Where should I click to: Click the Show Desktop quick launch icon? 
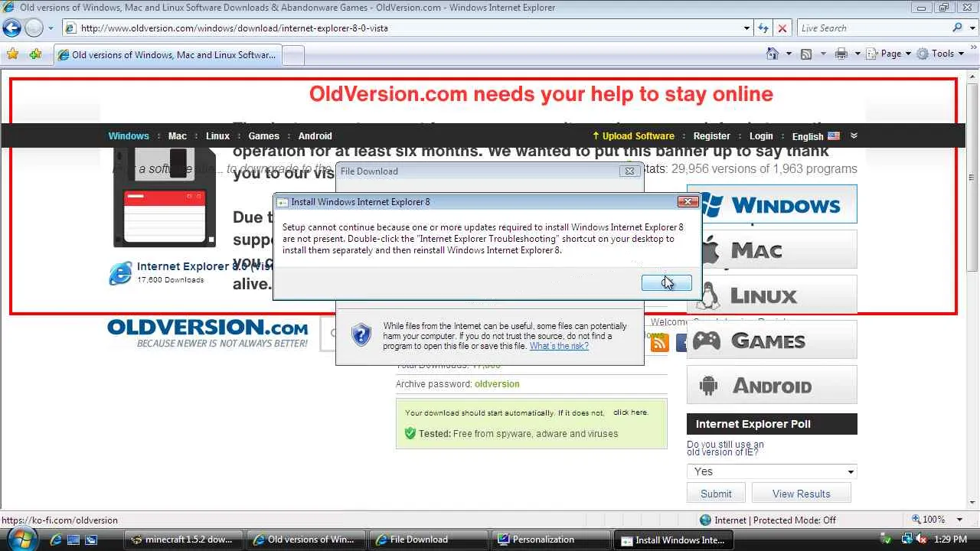coord(73,540)
